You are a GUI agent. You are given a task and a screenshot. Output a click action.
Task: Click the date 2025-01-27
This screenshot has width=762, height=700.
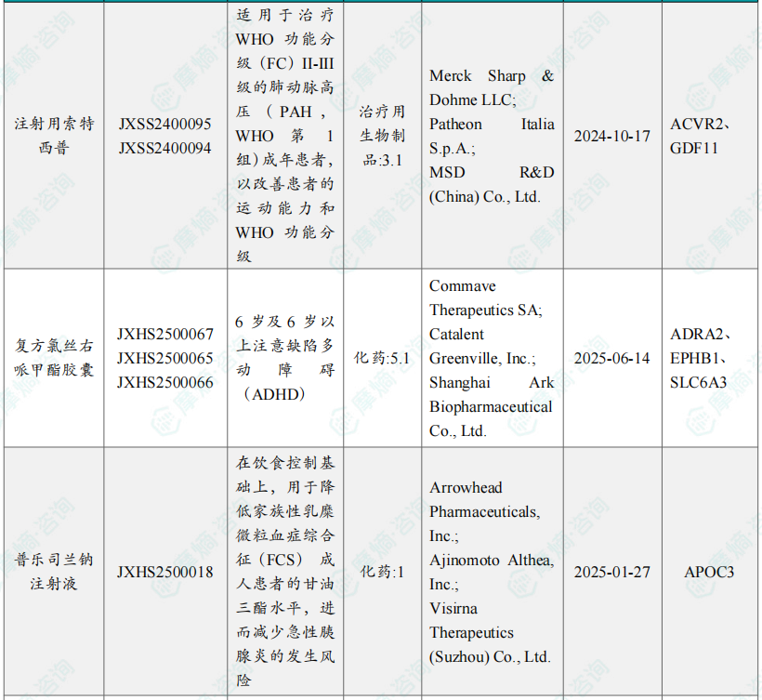611,572
